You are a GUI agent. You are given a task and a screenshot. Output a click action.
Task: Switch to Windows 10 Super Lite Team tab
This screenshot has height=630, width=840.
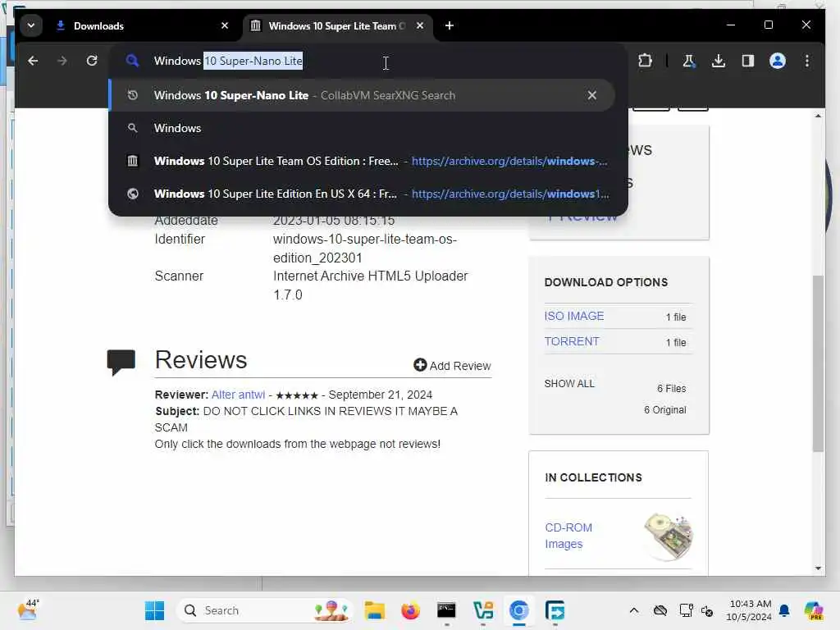tap(337, 25)
